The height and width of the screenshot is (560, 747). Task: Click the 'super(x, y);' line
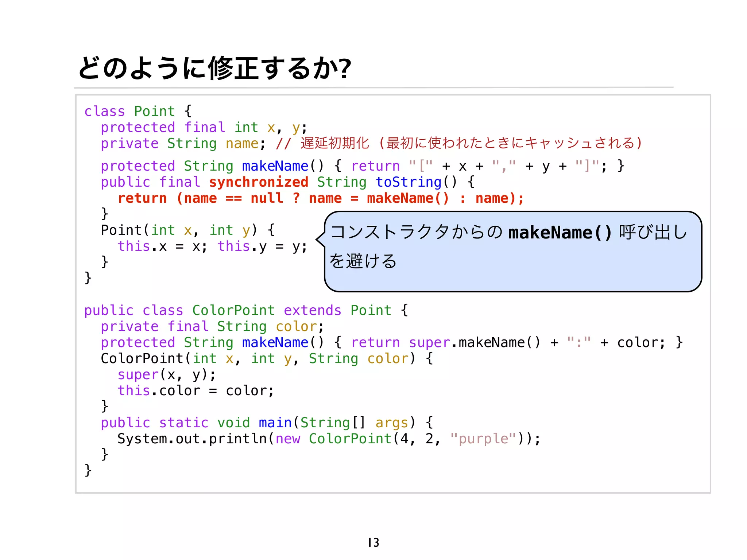click(x=167, y=374)
